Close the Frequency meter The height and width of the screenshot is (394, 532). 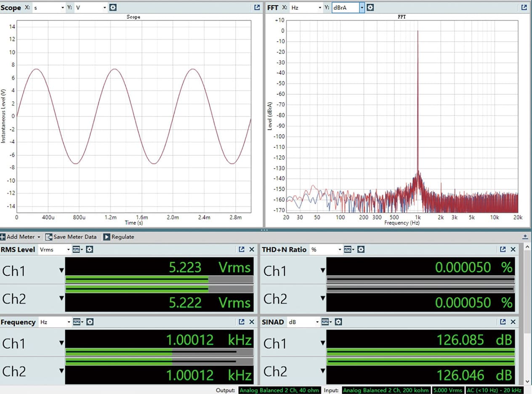coord(252,322)
